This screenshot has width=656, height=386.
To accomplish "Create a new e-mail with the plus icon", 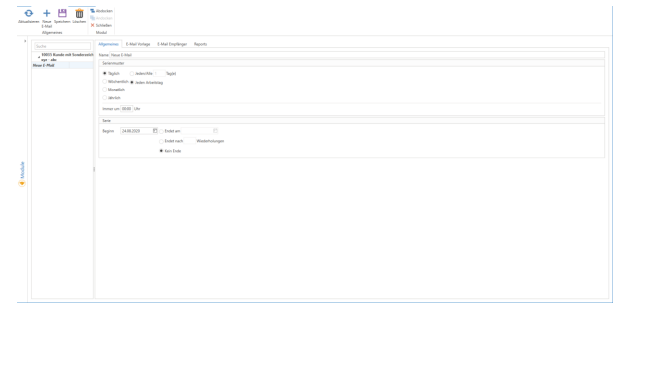I will click(x=46, y=13).
